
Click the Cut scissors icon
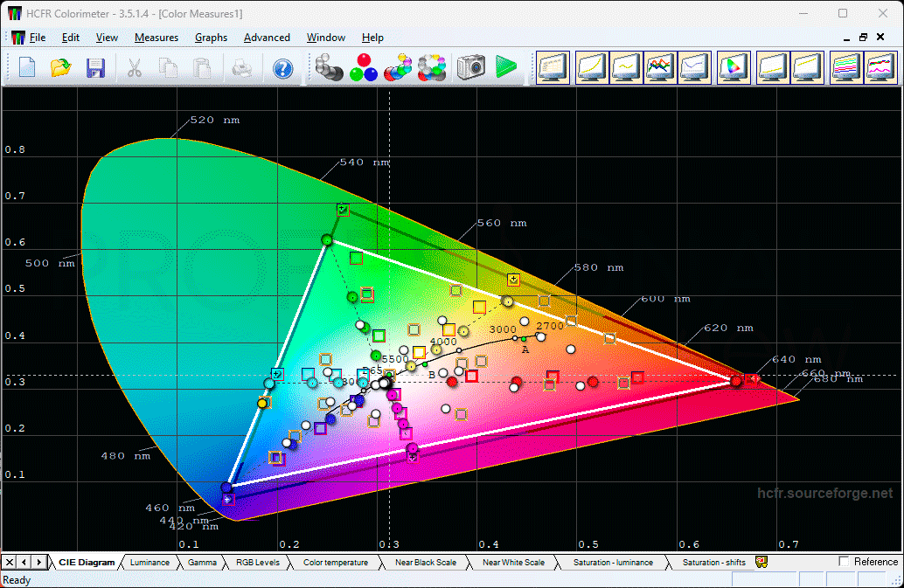pos(134,68)
